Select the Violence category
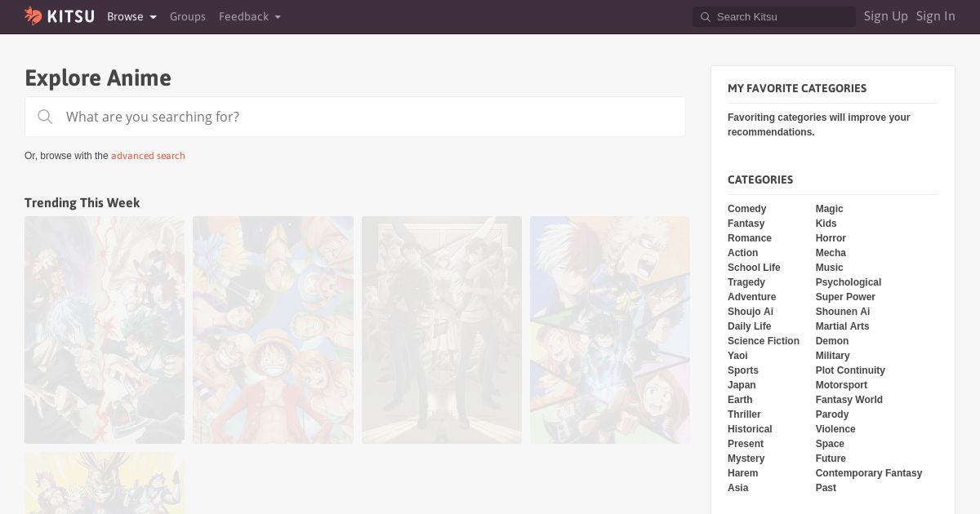980x514 pixels. pyautogui.click(x=835, y=429)
